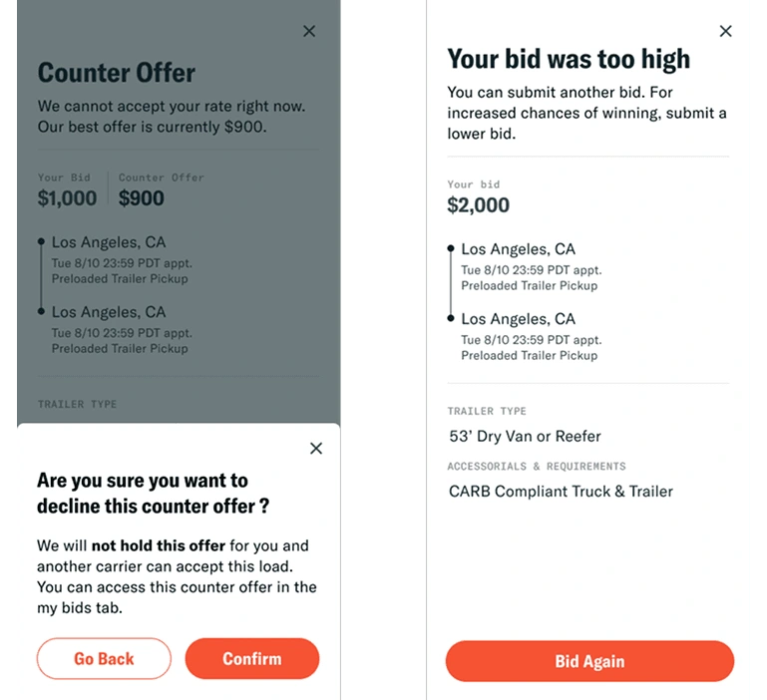Tap first Los Angeles stop in Counter Offer
767x700 pixels.
pyautogui.click(x=109, y=242)
